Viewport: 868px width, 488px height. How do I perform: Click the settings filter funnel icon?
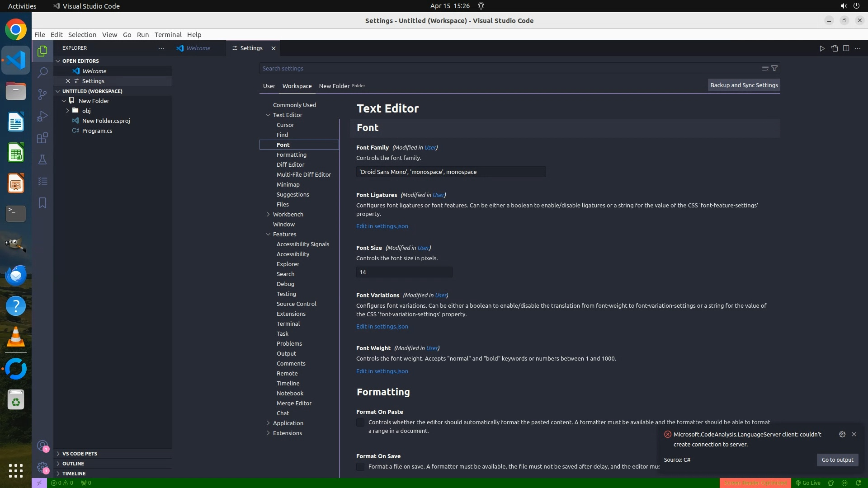[774, 68]
